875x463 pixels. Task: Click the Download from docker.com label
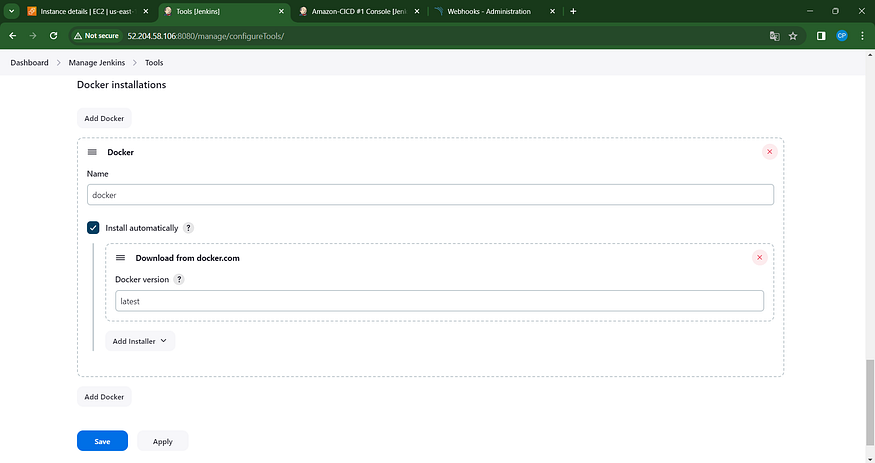click(x=188, y=258)
